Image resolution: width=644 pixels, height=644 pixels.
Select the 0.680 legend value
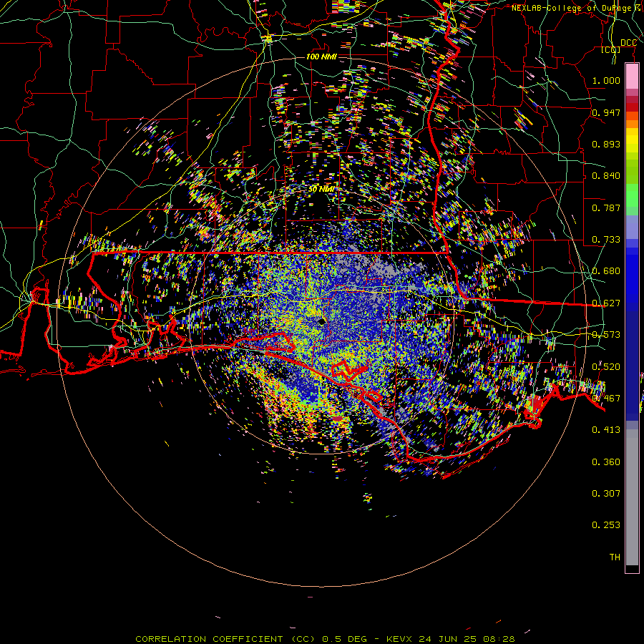tap(606, 271)
